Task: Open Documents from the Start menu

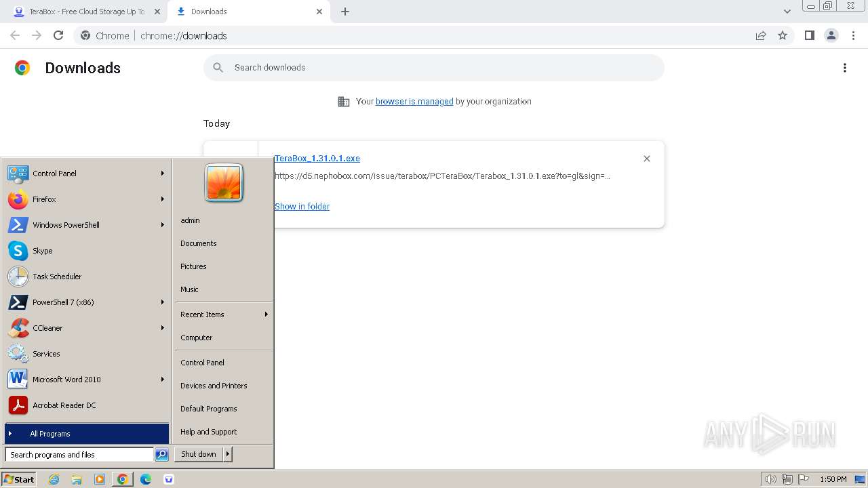Action: 224,243
